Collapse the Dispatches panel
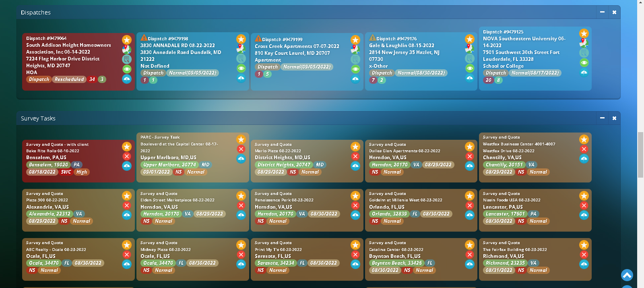The height and width of the screenshot is (288, 644). [x=602, y=12]
